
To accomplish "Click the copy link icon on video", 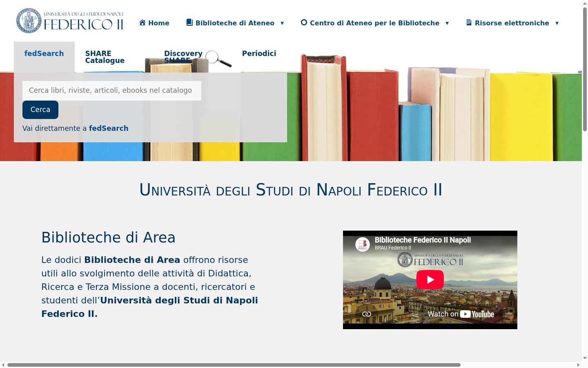I will [x=367, y=314].
